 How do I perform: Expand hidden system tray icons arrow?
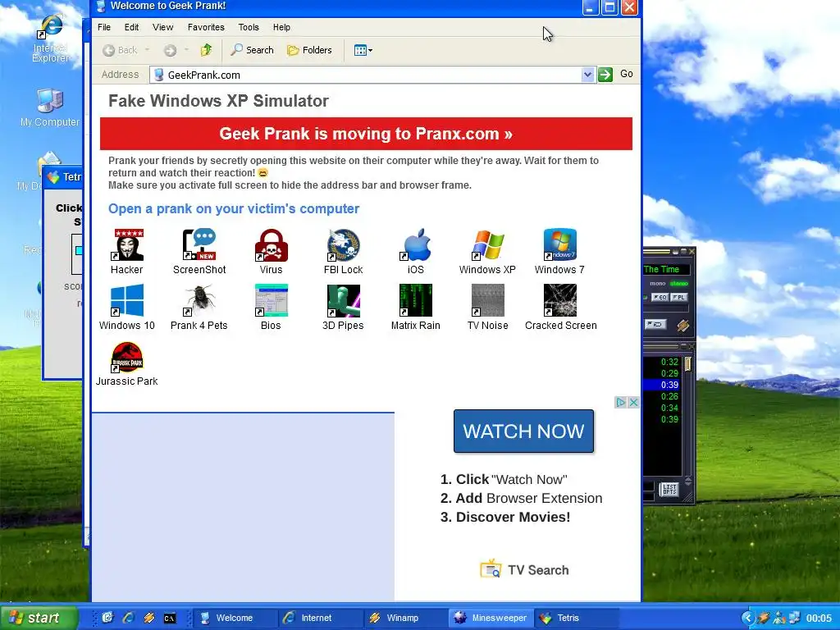(x=748, y=618)
